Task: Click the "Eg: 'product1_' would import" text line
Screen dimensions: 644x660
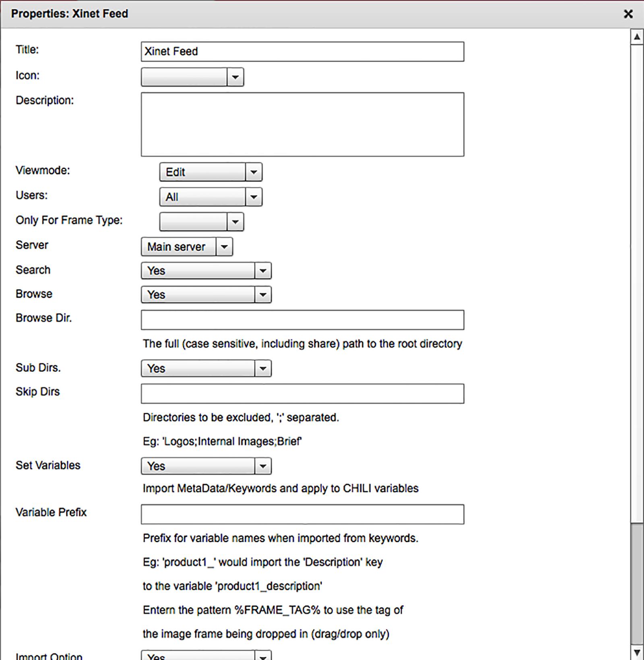Action: click(x=262, y=562)
